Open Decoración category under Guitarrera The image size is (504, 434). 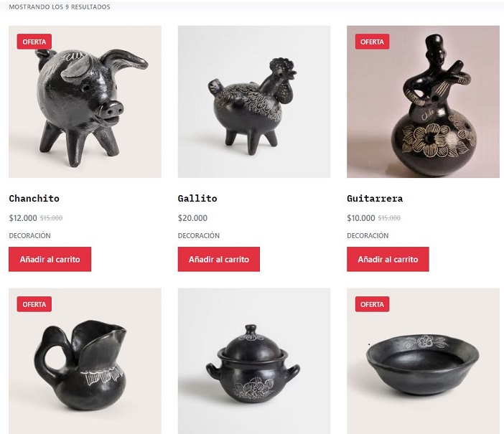[x=368, y=235]
